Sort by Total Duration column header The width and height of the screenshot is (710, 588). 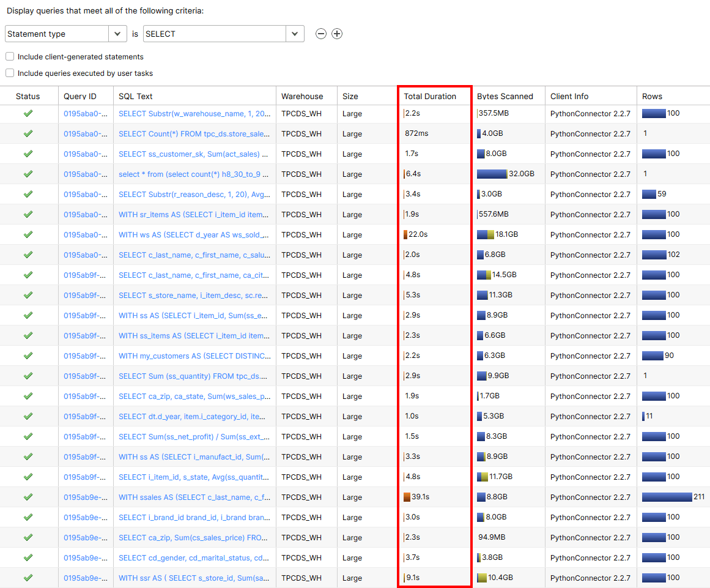pyautogui.click(x=430, y=97)
